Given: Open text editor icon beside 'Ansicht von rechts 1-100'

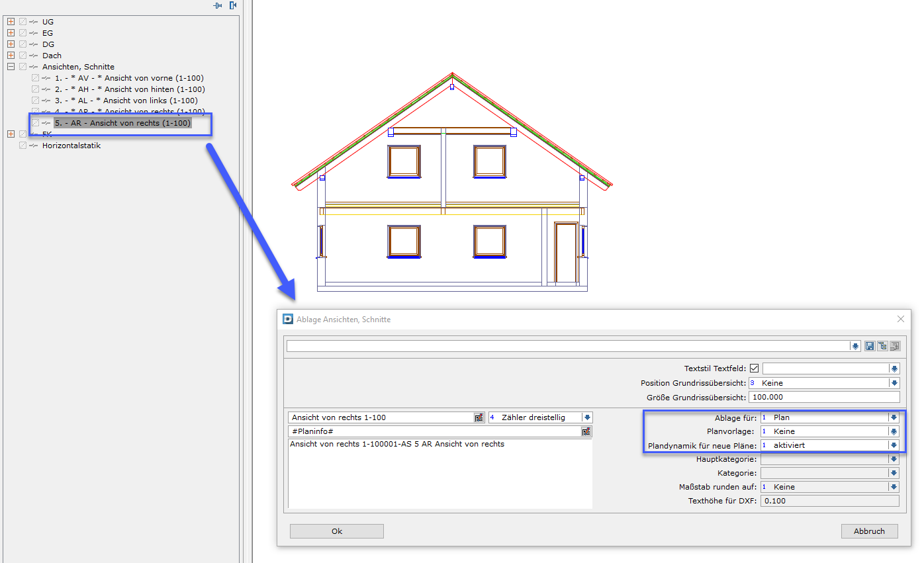Looking at the screenshot, I should coord(479,417).
